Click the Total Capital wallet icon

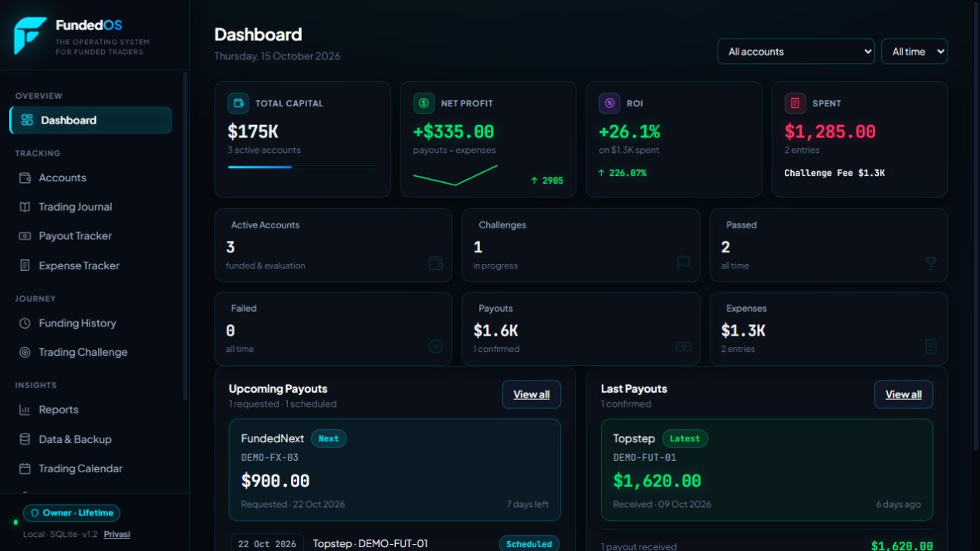click(x=238, y=103)
